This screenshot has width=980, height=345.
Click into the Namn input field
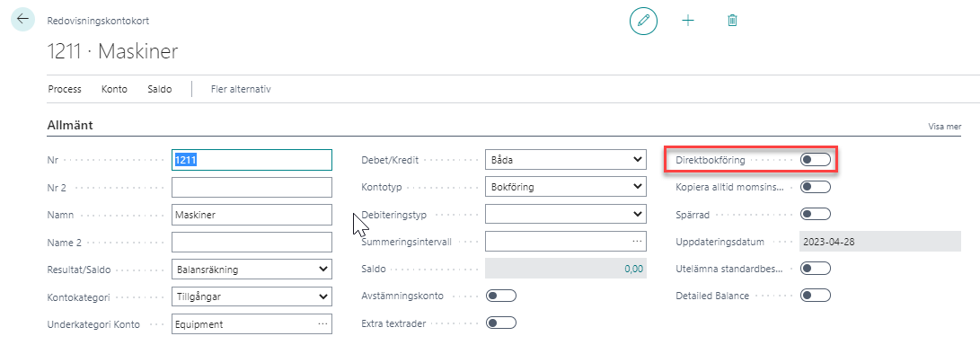coord(252,215)
